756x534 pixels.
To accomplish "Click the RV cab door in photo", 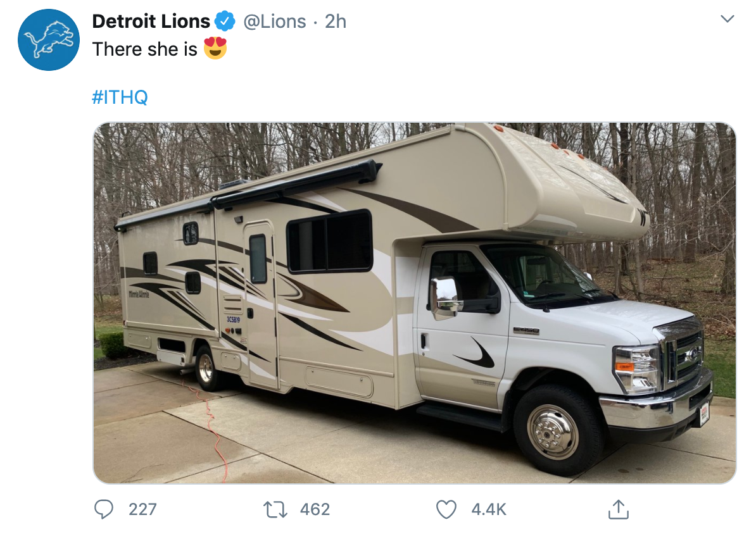I will click(x=462, y=328).
